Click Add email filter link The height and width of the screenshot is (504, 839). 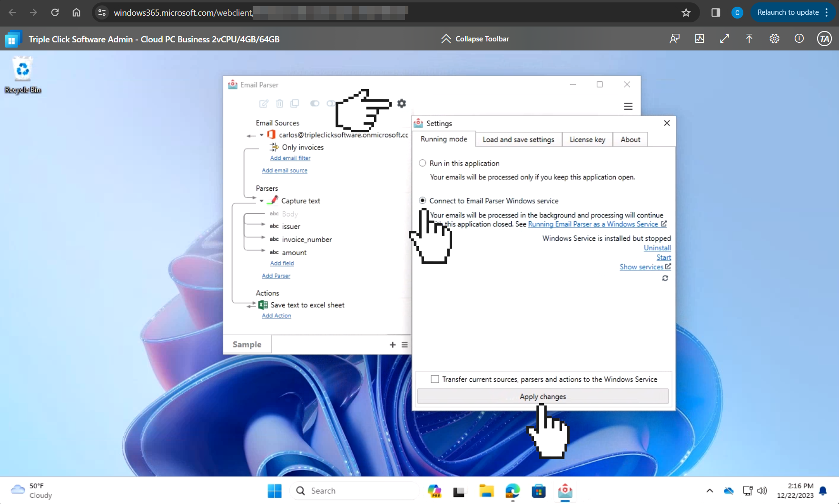click(290, 158)
